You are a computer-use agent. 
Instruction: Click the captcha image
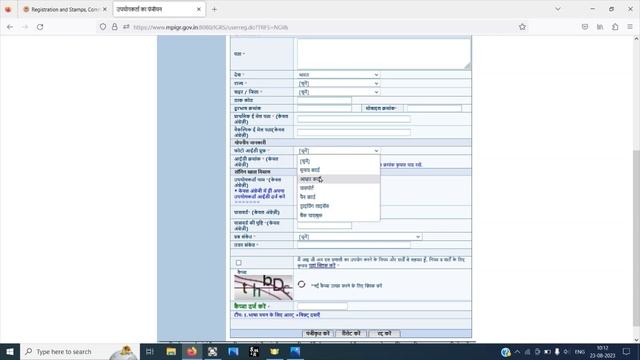click(x=263, y=287)
